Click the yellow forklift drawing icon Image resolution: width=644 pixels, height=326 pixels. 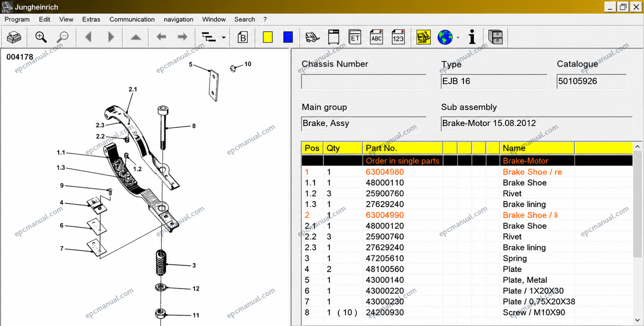(x=424, y=37)
